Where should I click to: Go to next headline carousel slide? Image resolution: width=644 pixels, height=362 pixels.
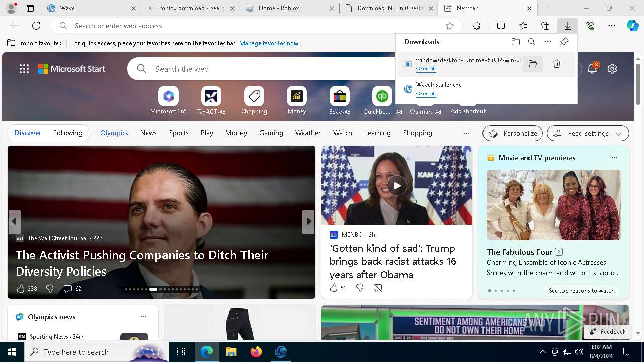(x=308, y=221)
